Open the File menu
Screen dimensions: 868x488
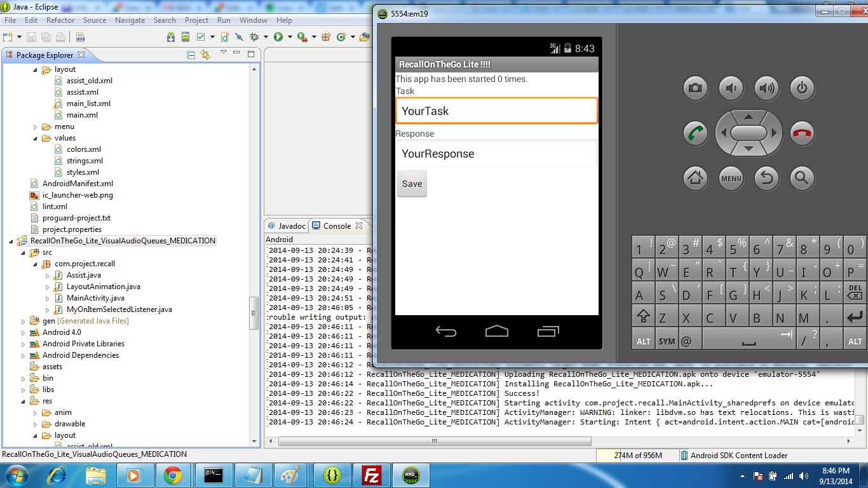click(10, 20)
